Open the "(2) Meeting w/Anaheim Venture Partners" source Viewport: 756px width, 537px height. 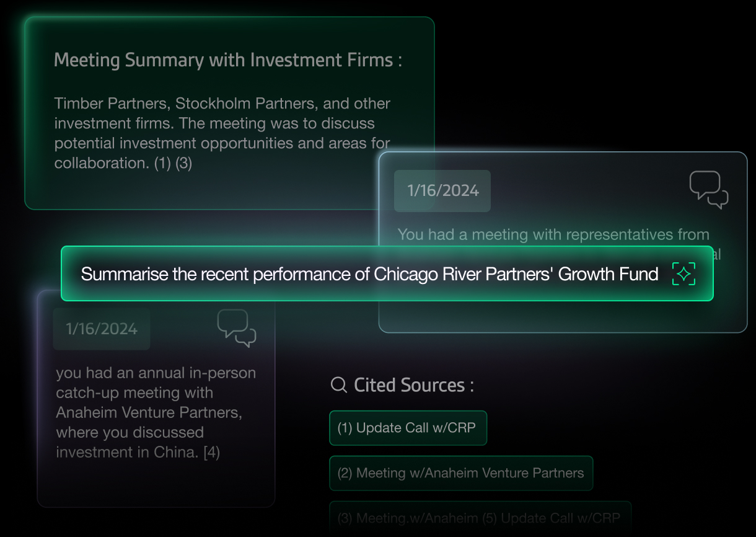(460, 473)
